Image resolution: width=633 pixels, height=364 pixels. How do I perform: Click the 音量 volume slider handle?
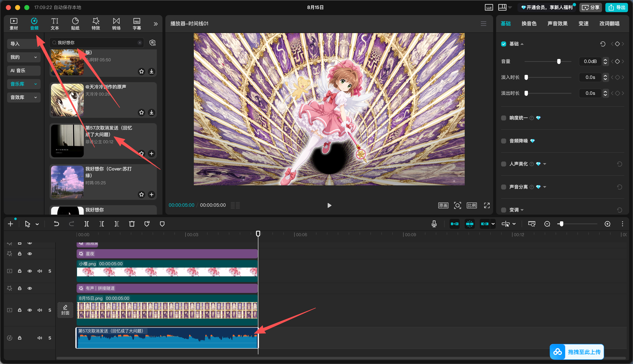click(x=559, y=61)
